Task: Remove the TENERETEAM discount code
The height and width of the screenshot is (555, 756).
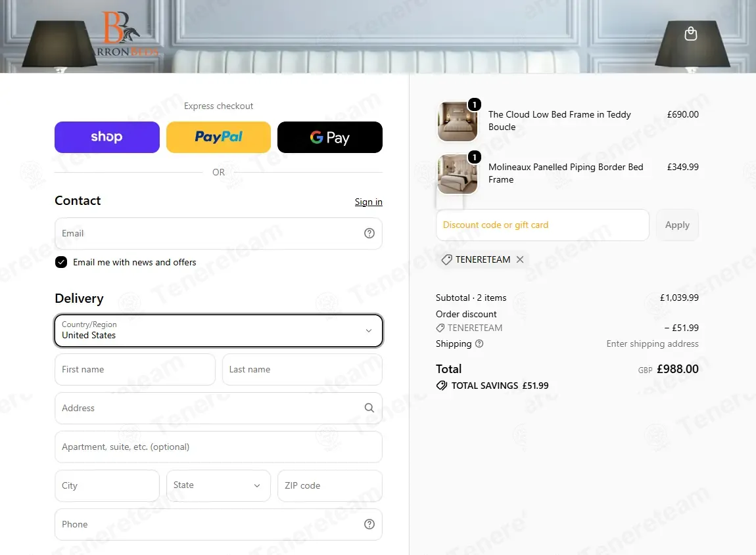Action: point(520,259)
